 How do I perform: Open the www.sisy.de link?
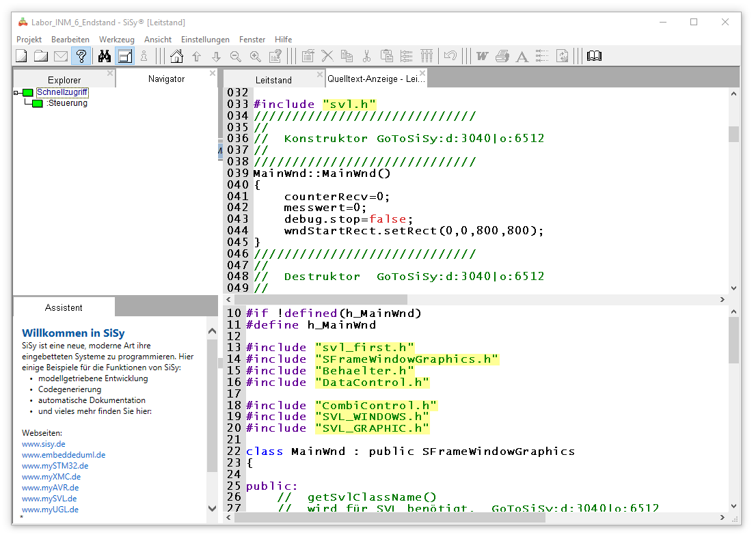44,444
